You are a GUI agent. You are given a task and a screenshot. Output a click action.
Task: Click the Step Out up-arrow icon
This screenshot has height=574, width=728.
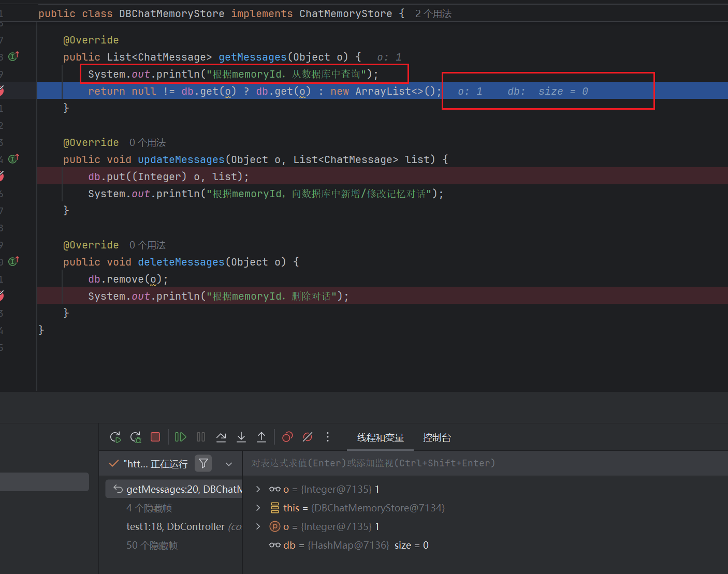point(261,437)
